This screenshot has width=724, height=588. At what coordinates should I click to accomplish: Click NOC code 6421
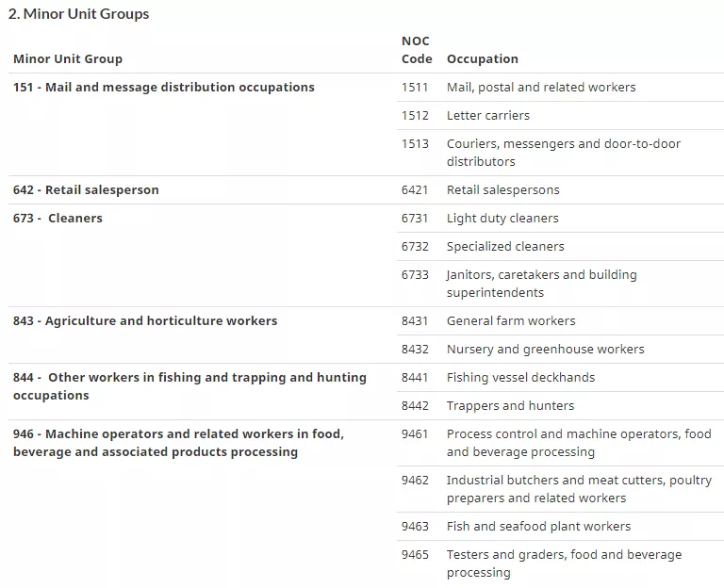click(415, 189)
